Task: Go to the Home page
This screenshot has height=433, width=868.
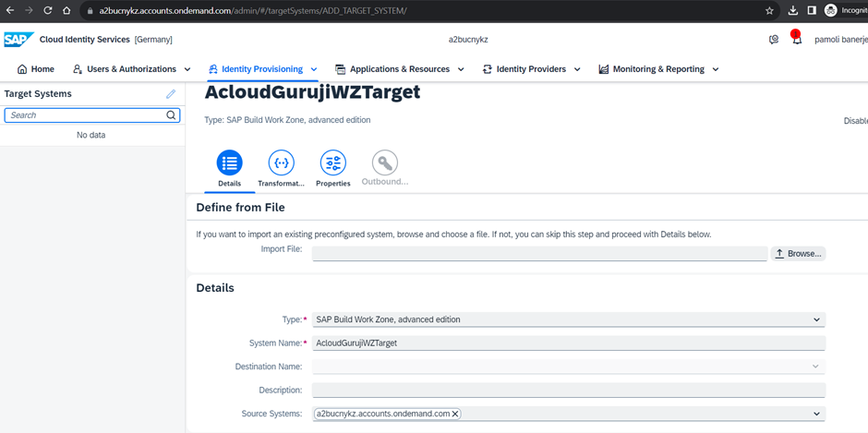Action: 36,69
